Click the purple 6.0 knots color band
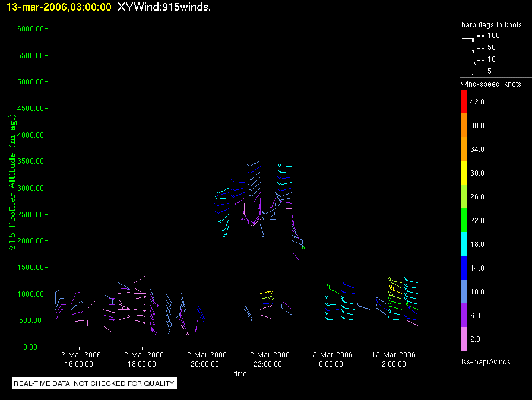The height and width of the screenshot is (400, 532). (464, 315)
